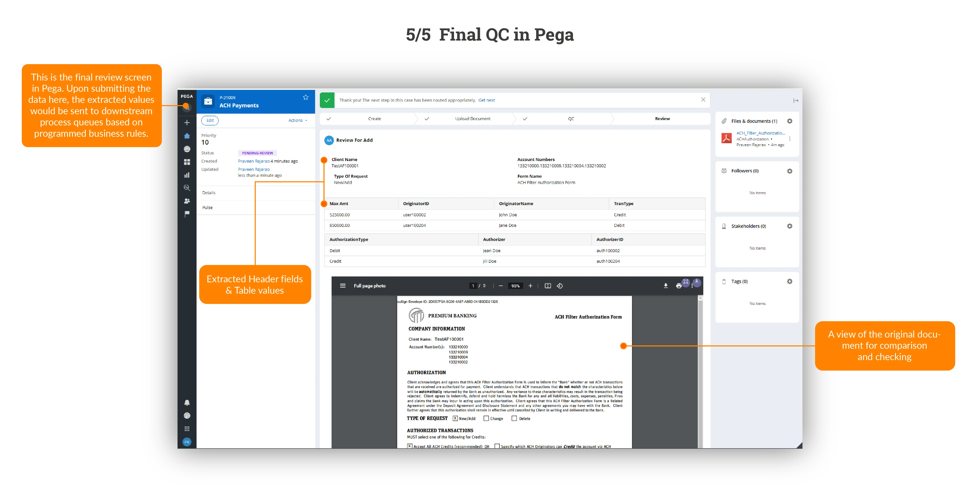Collapse the right utilities panel arrow
This screenshot has height=490, width=980.
tap(795, 101)
